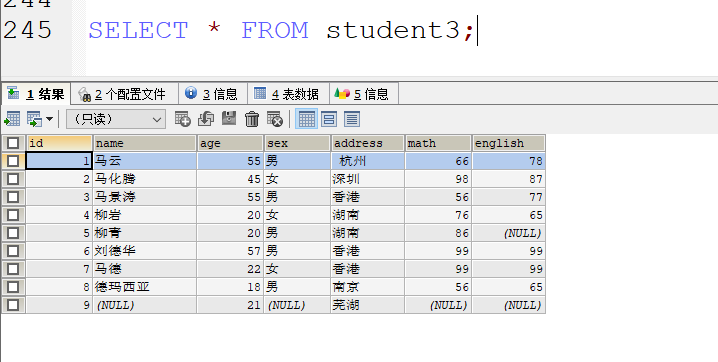Sort by the address column header
The height and width of the screenshot is (362, 718).
tap(368, 143)
